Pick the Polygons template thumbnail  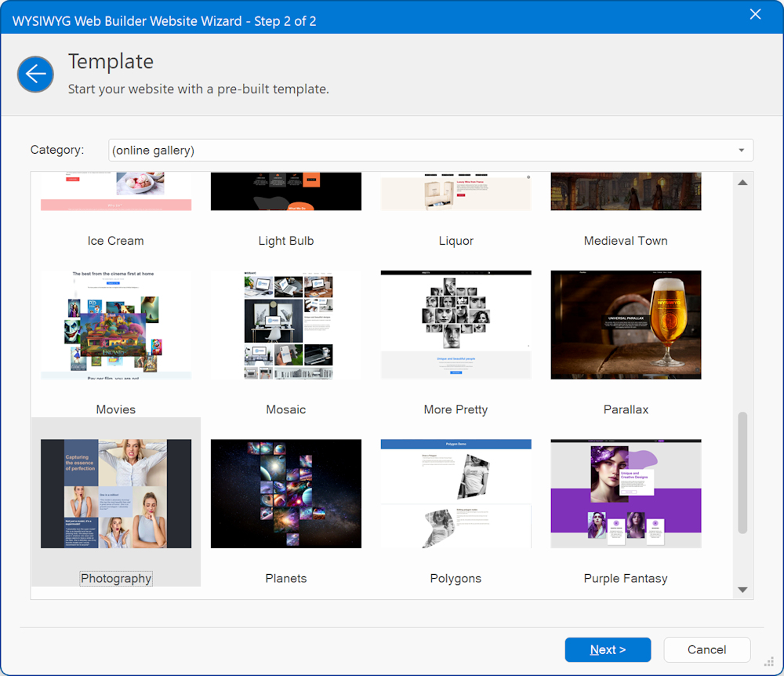tap(456, 493)
